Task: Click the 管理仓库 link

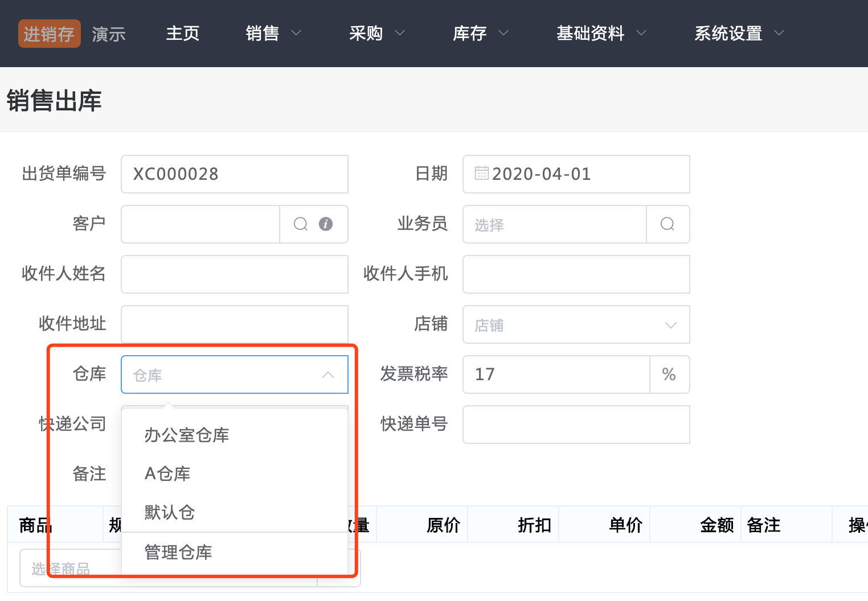Action: (x=178, y=552)
